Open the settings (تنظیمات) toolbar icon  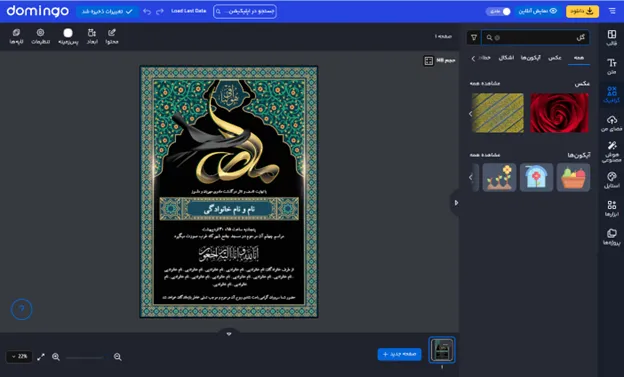click(x=41, y=36)
